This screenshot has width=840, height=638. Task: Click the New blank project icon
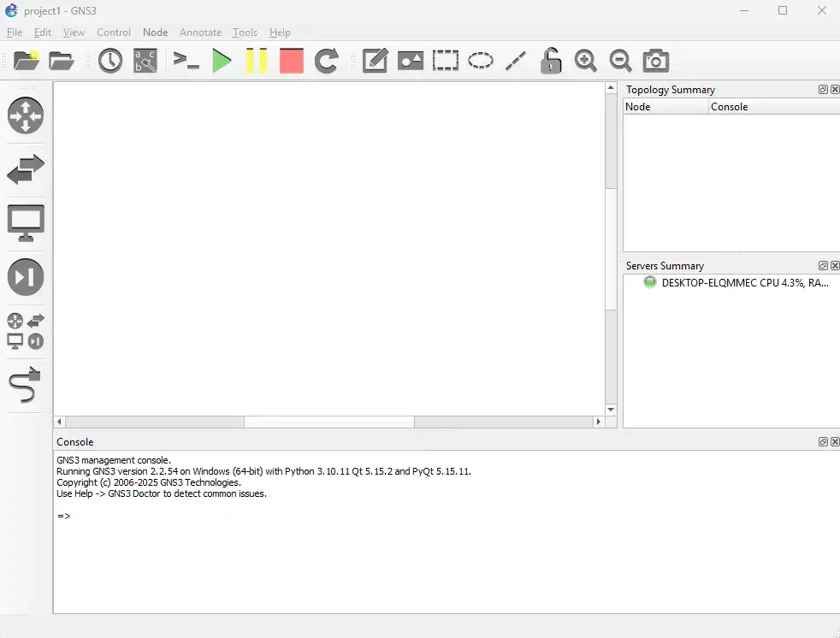coord(27,61)
